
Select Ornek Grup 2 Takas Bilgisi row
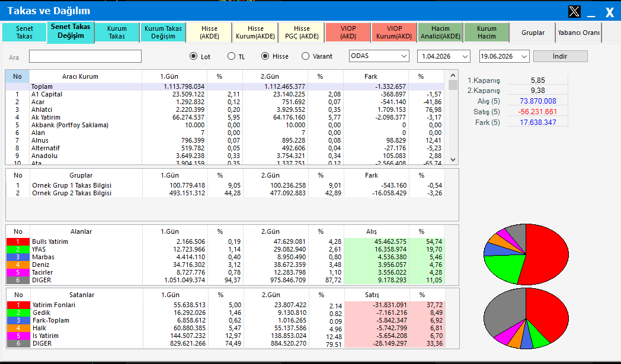(x=225, y=193)
